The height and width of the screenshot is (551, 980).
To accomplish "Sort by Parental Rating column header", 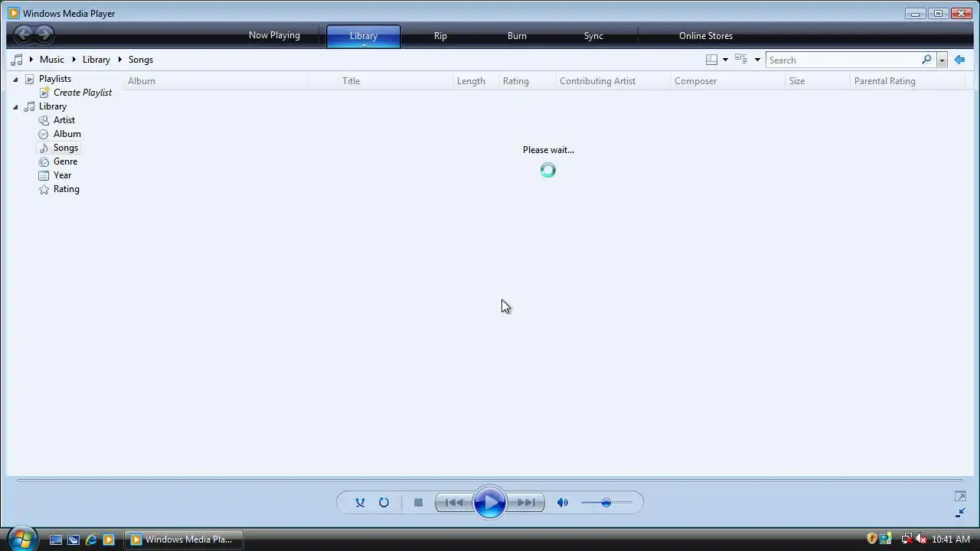I will [x=907, y=81].
